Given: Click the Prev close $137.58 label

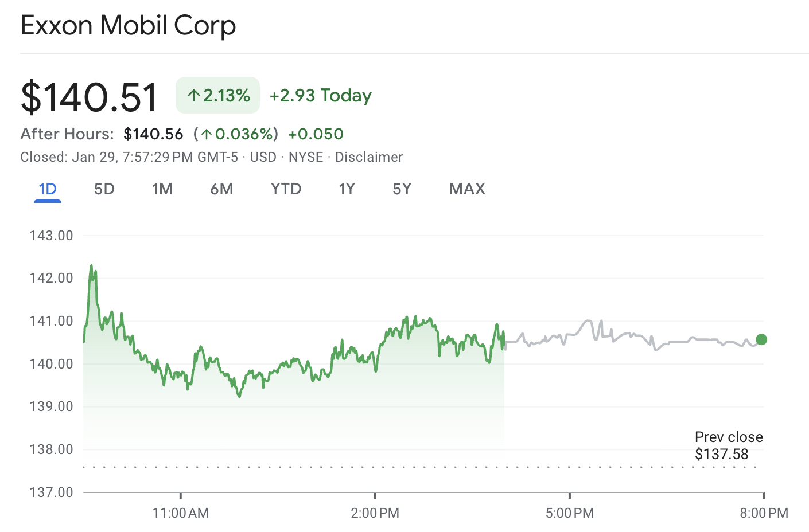Looking at the screenshot, I should coord(729,445).
